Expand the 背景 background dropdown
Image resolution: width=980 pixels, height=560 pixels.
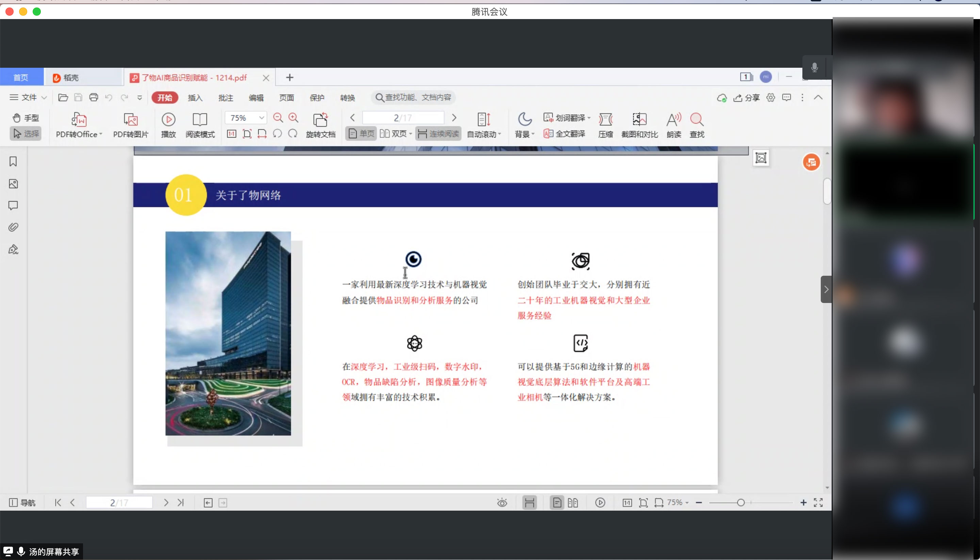[x=524, y=134]
